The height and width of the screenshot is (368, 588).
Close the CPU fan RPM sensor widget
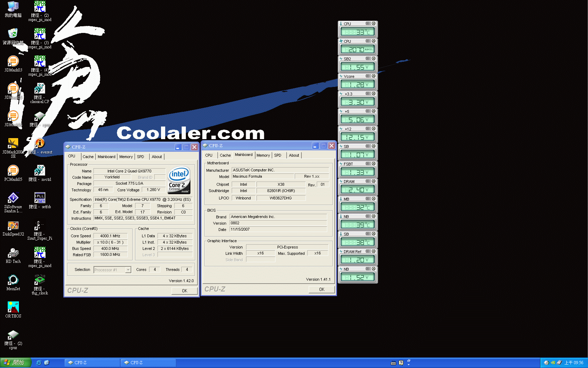(x=373, y=41)
